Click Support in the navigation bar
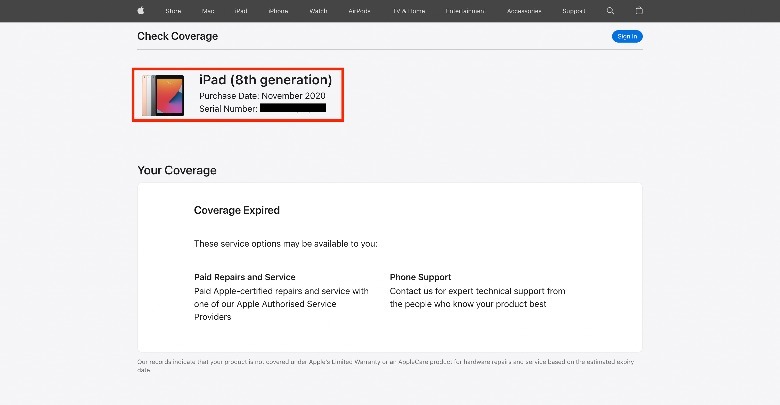780x405 pixels. 574,11
